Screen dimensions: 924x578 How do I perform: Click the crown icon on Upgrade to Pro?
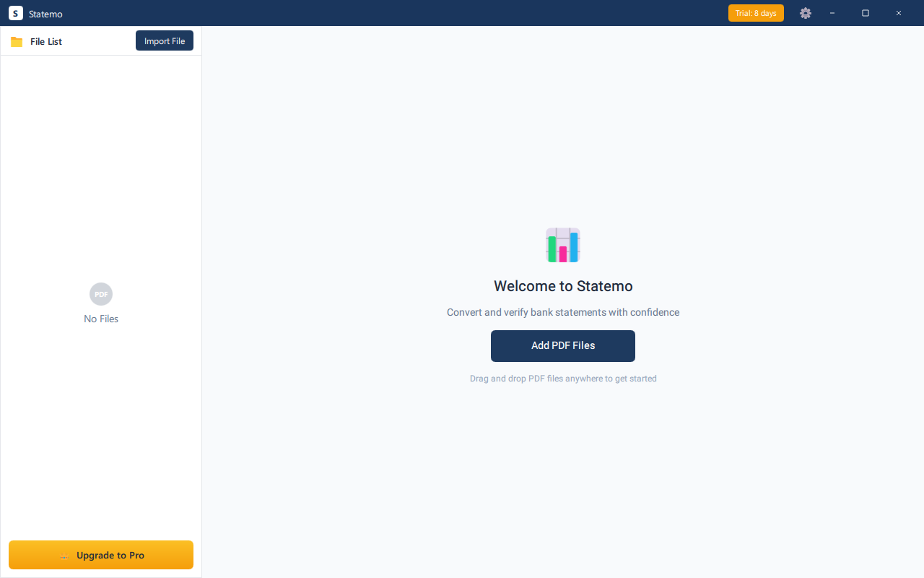tap(64, 556)
